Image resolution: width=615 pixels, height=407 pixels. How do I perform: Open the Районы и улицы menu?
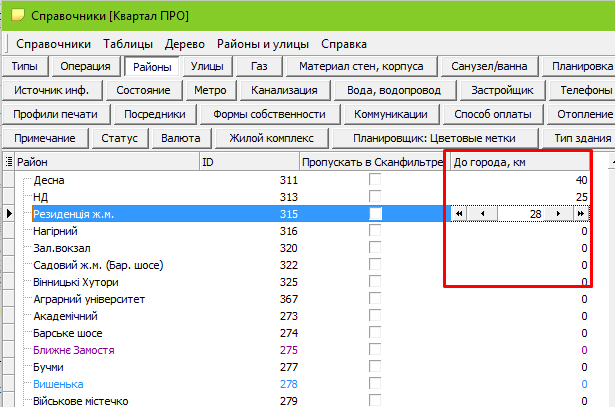[269, 44]
